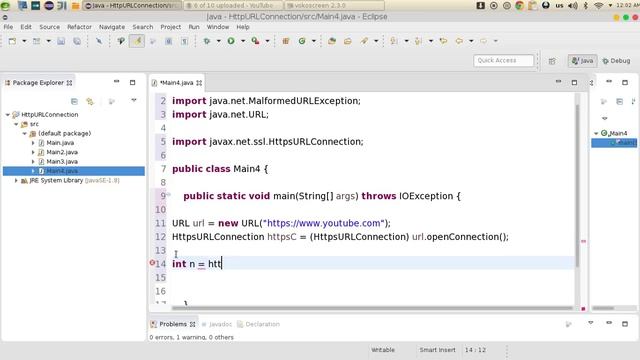Screen dimensions: 640x360
Task: Click the Back navigation arrow icon
Action: pyautogui.click(x=459, y=41)
